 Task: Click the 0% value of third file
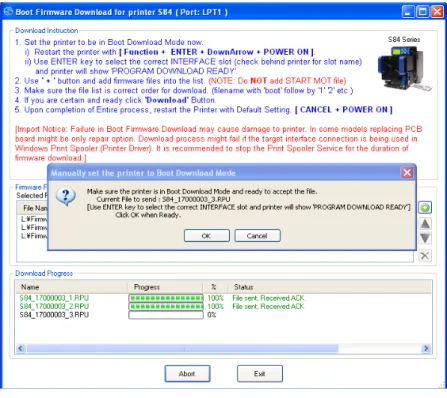[212, 315]
